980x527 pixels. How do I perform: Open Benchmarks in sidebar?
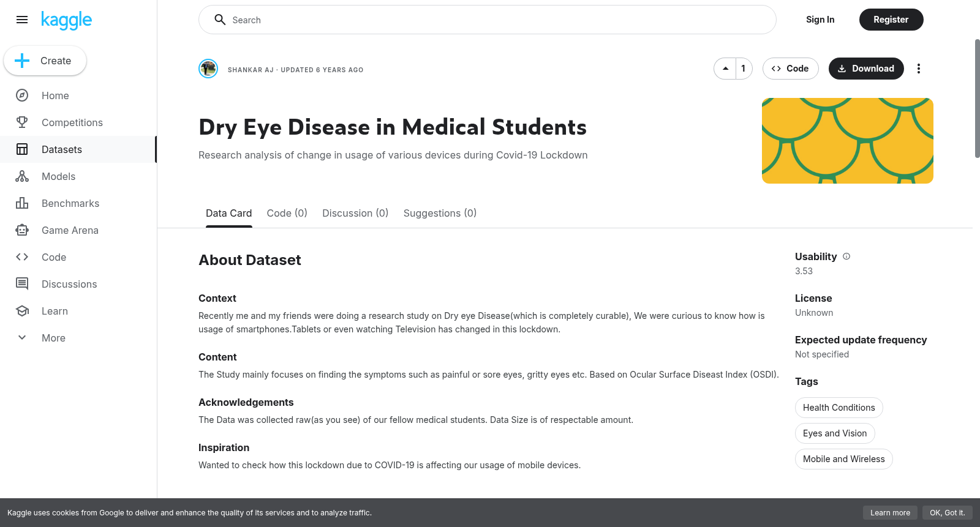click(x=78, y=203)
